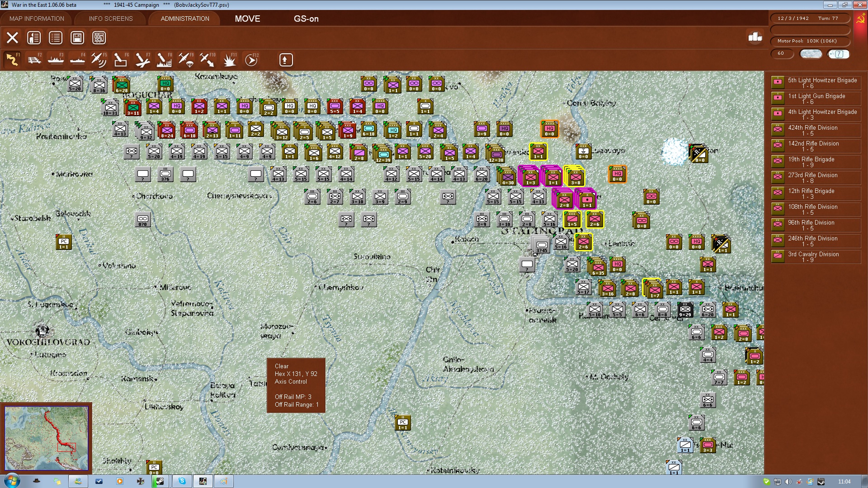The width and height of the screenshot is (868, 488).
Task: Open the person-with-list preferences icon
Action: click(x=34, y=38)
